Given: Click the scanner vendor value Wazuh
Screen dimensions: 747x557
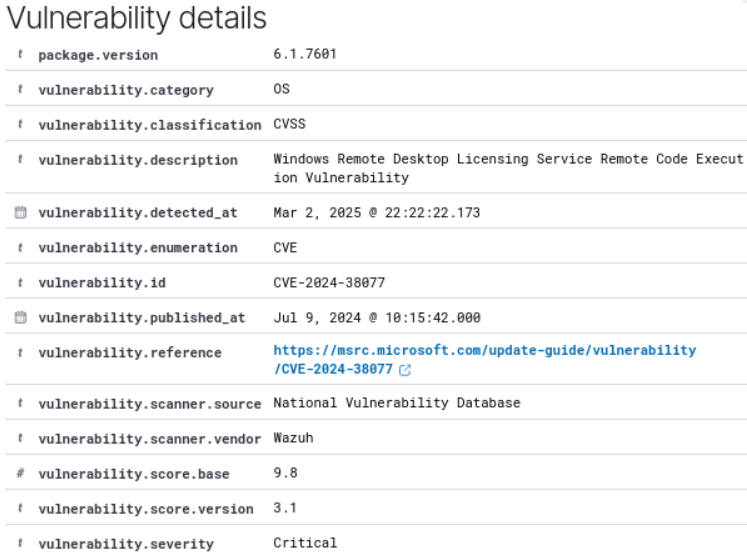Looking at the screenshot, I should [293, 438].
